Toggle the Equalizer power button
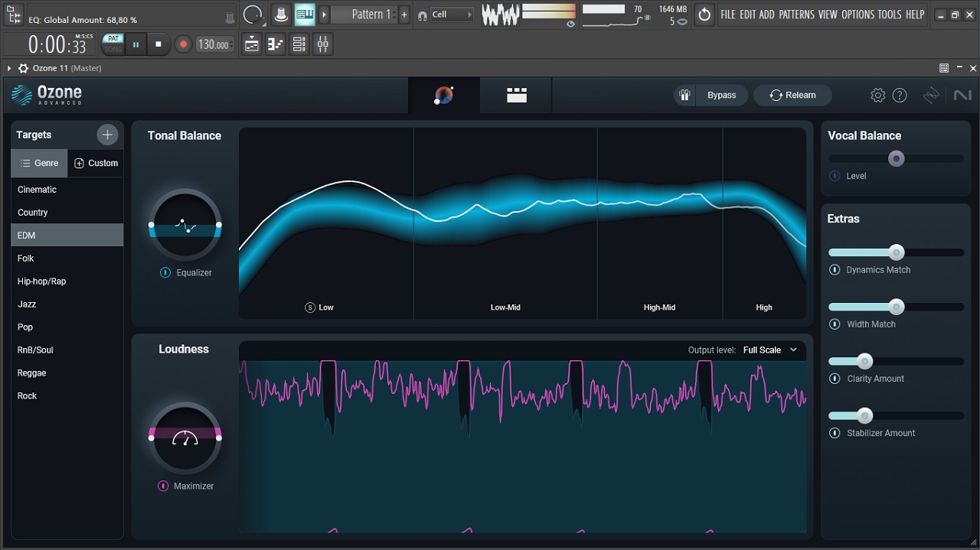Viewport: 980px width, 550px height. click(x=165, y=273)
